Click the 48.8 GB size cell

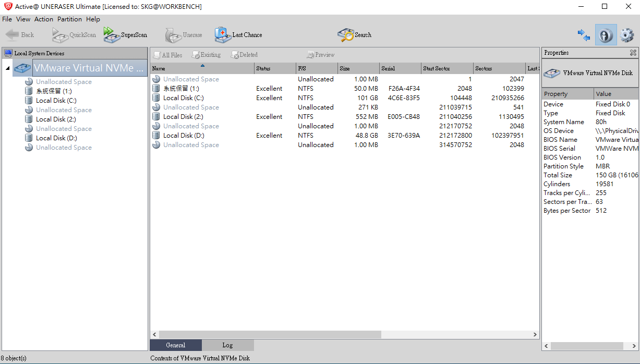[366, 136]
